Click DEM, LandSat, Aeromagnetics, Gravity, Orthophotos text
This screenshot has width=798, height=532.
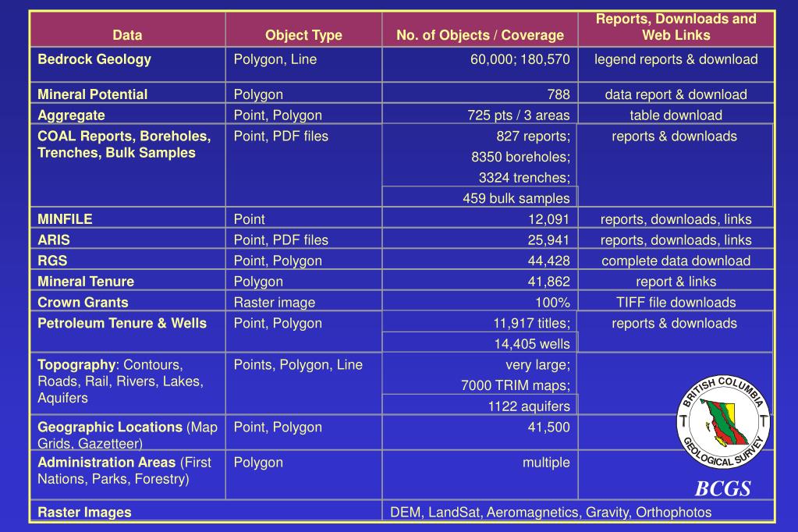point(551,512)
